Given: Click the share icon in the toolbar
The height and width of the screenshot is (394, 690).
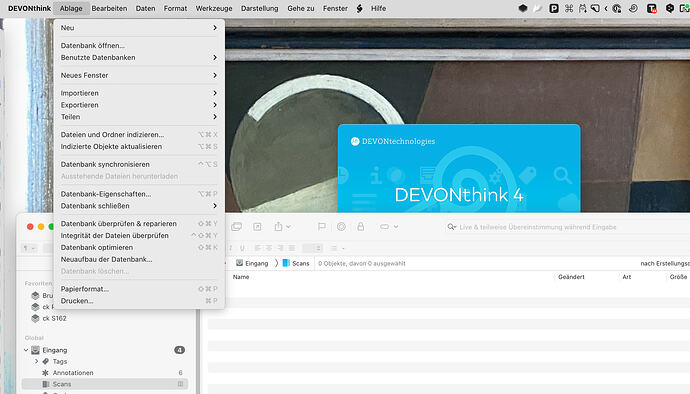Looking at the screenshot, I should point(279,227).
